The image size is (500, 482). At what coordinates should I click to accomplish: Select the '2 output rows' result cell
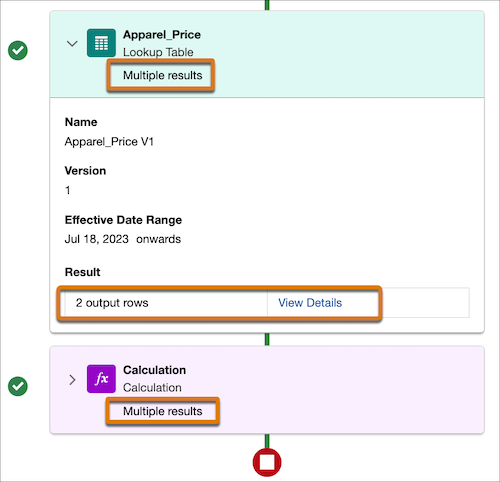point(166,303)
